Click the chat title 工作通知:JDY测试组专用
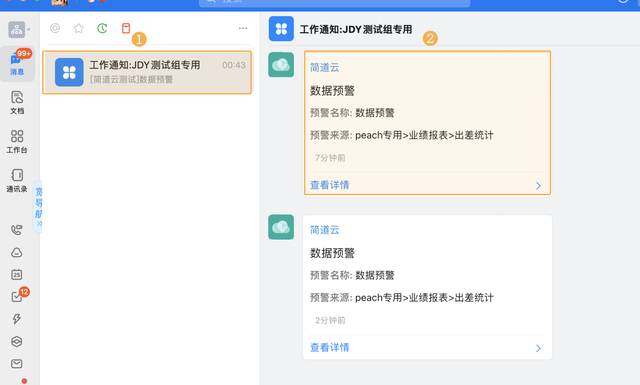The width and height of the screenshot is (640, 385). point(356,29)
